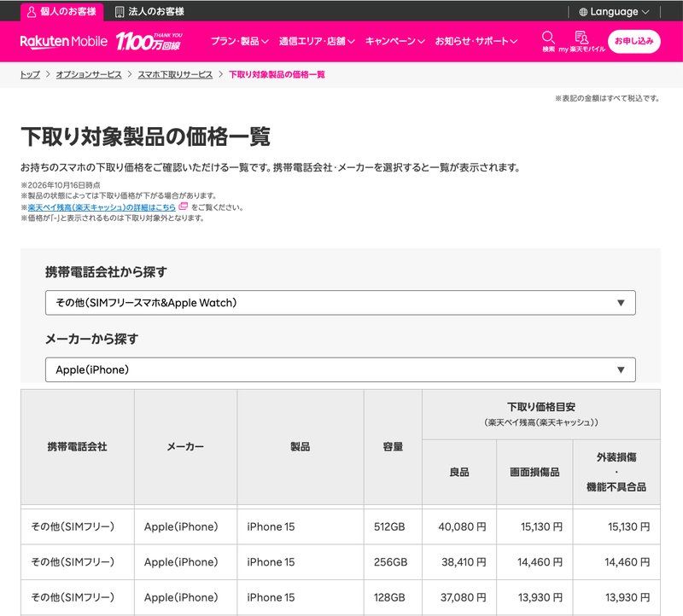
Task: Open the メーカー Apple(iPhone) dropdown
Action: (x=340, y=369)
